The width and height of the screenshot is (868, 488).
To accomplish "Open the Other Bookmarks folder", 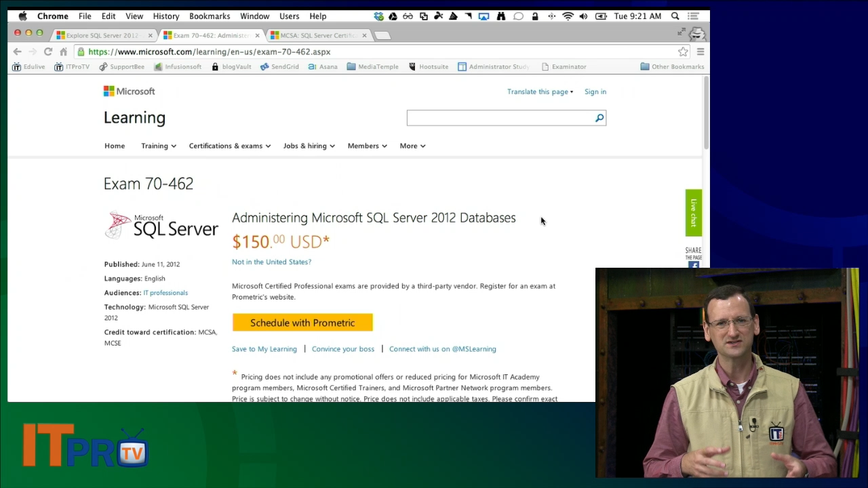I will pos(673,66).
